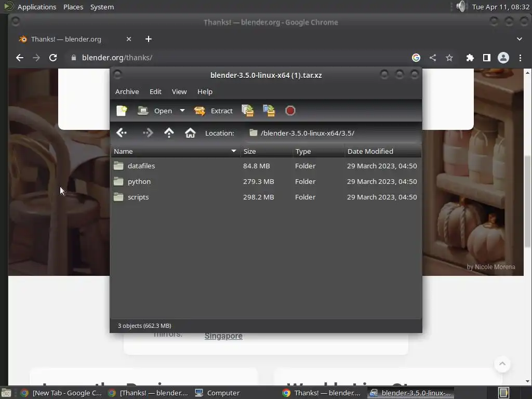
Task: Click the 298.2 MB size value
Action: [259, 197]
